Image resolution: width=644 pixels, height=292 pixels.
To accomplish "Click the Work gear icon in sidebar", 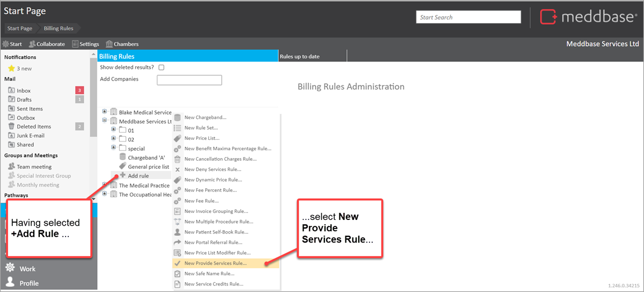I will point(10,268).
